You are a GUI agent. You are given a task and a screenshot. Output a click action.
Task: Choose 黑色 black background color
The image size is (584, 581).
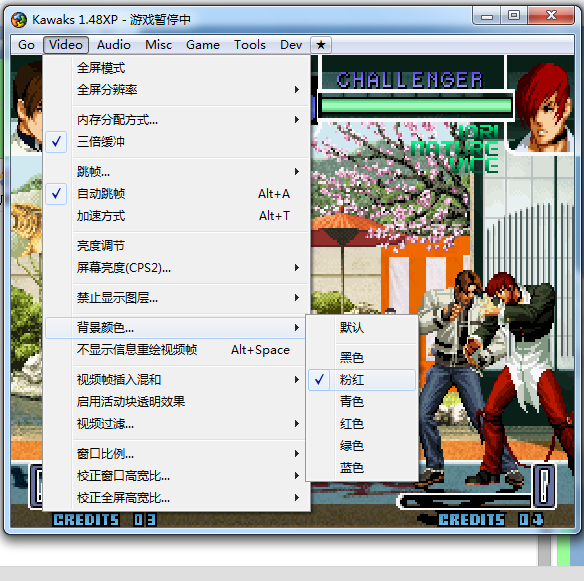[362, 358]
